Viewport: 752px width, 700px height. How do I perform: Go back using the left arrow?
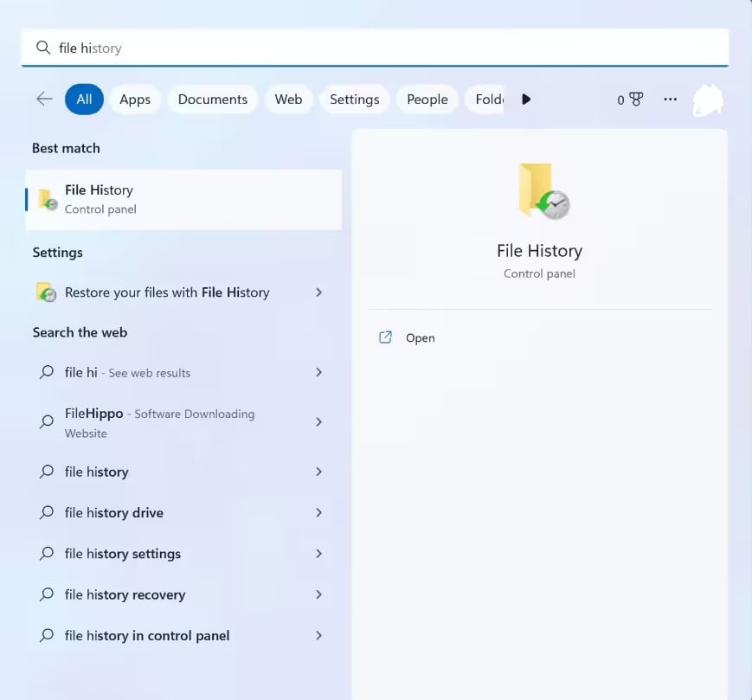coord(44,100)
